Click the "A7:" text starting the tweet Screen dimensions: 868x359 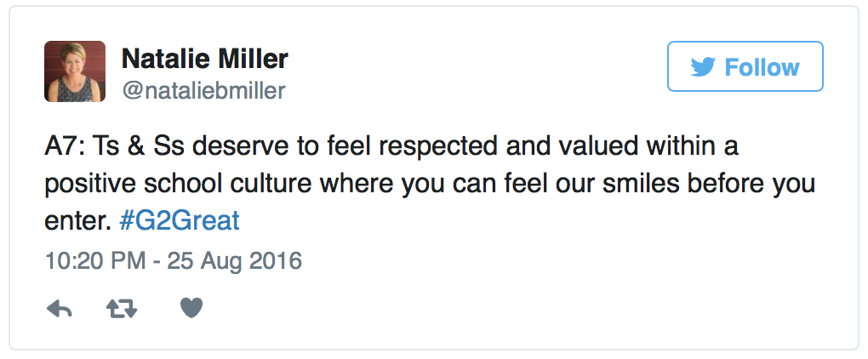point(65,147)
